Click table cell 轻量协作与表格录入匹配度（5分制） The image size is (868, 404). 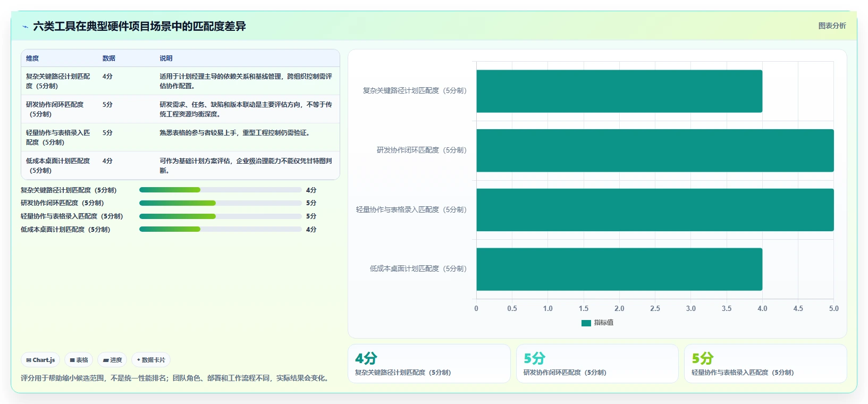(x=58, y=138)
